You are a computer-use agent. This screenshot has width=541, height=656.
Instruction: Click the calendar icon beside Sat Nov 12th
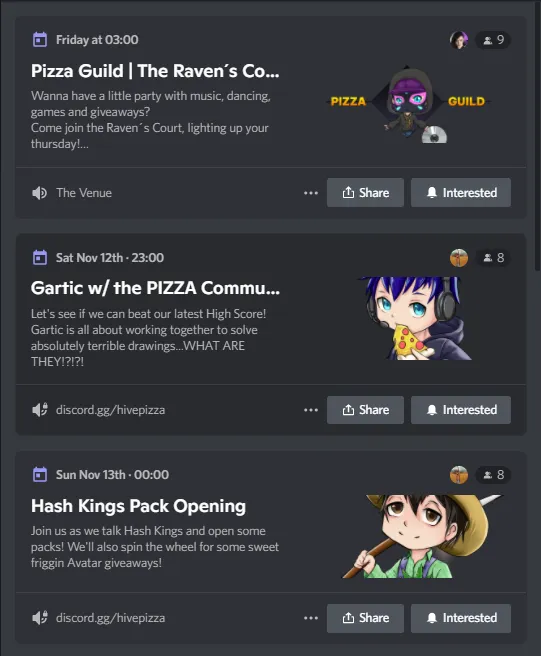click(x=40, y=257)
